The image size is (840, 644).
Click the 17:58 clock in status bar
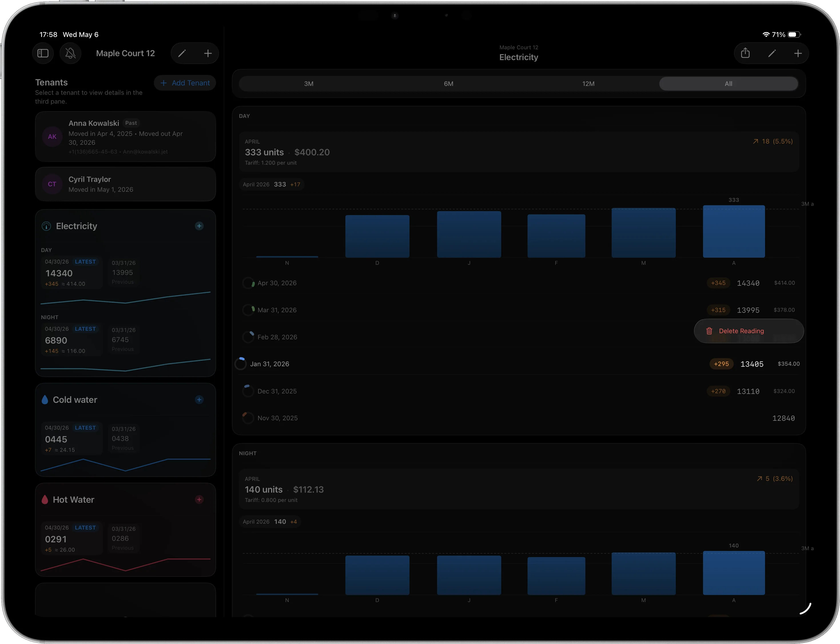tap(48, 35)
